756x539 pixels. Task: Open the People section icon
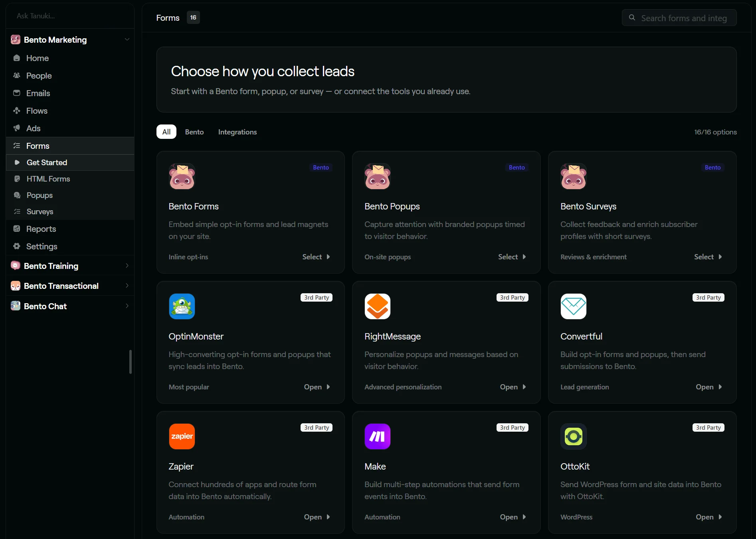pyautogui.click(x=17, y=75)
